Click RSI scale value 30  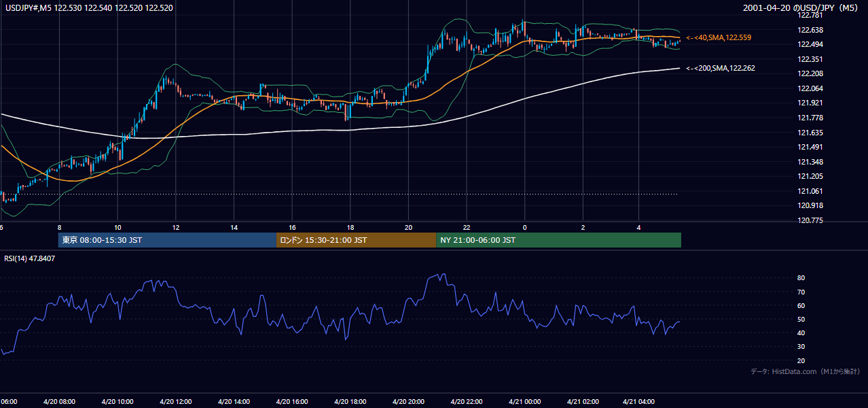point(801,347)
